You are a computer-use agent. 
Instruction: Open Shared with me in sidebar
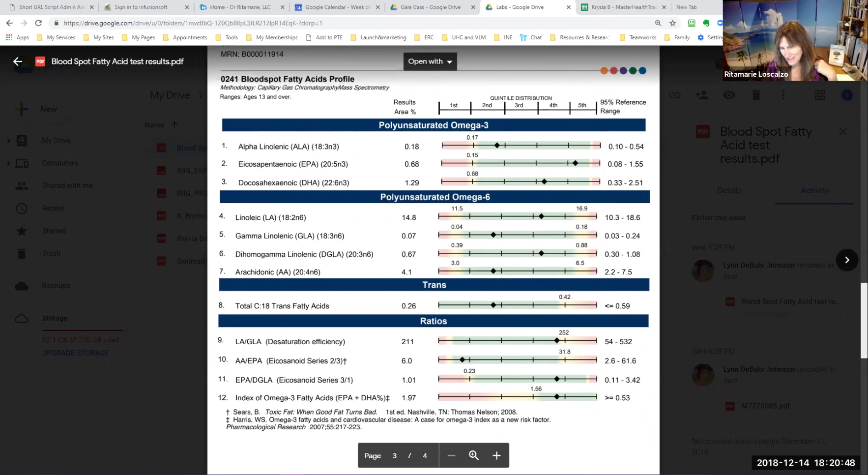67,186
